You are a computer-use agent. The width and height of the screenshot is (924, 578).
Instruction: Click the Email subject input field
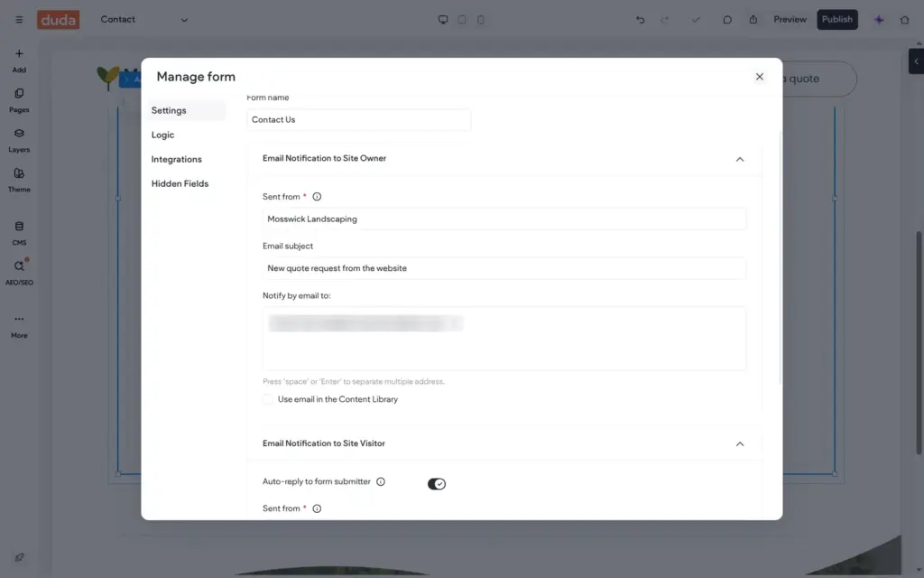pyautogui.click(x=504, y=268)
